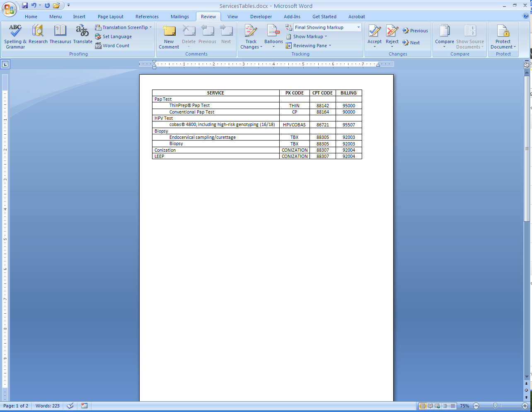Open the Final Showing Markup dropdown

click(x=327, y=27)
